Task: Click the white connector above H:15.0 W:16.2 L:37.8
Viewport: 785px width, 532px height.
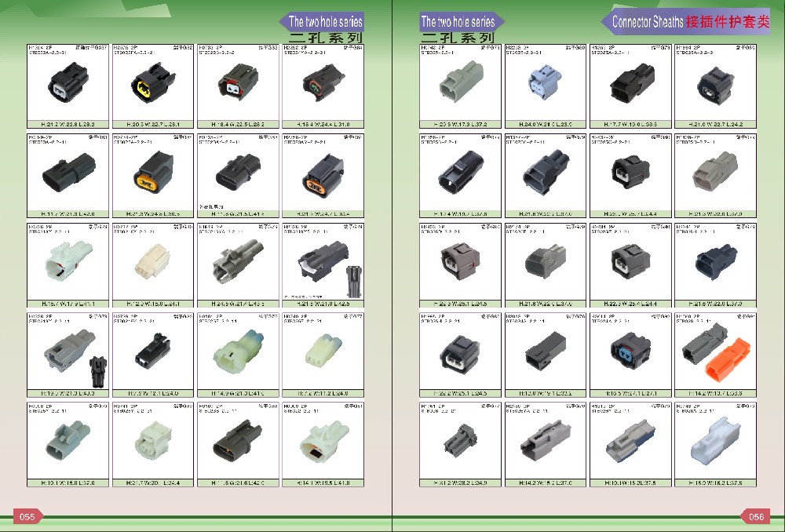Action: click(716, 440)
